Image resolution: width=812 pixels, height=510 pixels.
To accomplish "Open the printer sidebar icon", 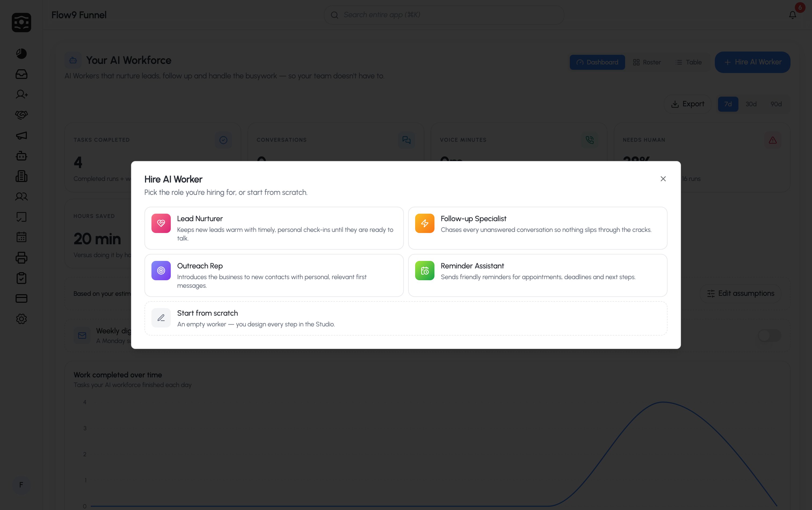I will (21, 258).
